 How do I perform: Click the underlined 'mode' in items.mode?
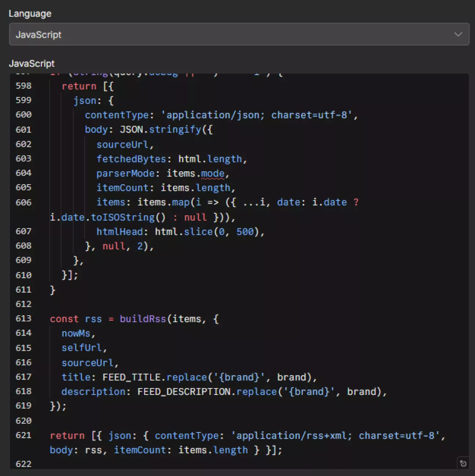tap(213, 174)
